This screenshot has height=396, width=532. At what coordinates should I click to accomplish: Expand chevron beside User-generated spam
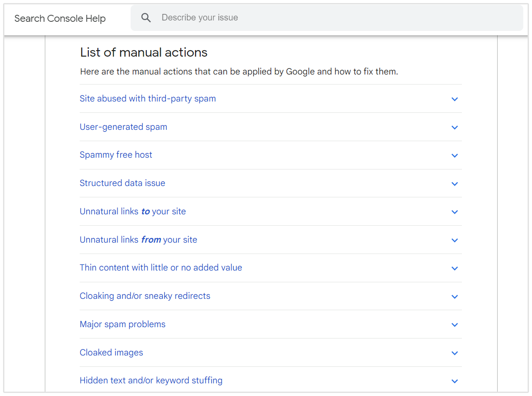click(455, 127)
